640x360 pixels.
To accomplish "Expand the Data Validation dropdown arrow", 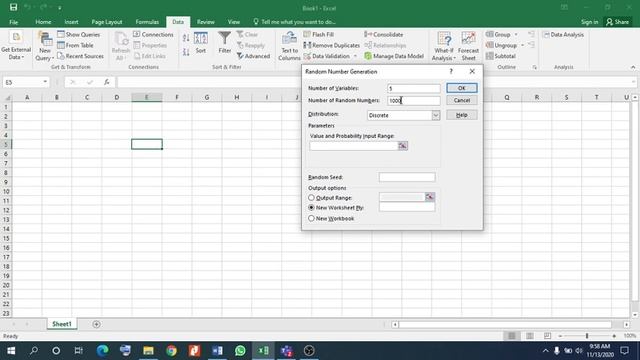I will coord(355,56).
